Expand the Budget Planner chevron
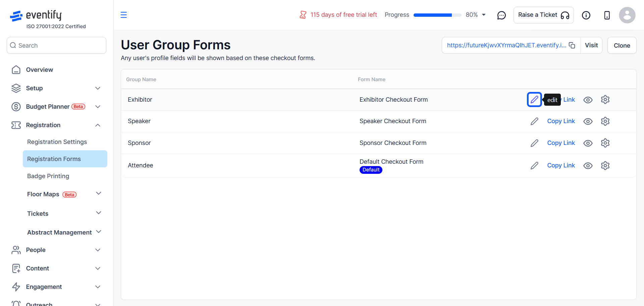The height and width of the screenshot is (306, 644). [x=98, y=106]
